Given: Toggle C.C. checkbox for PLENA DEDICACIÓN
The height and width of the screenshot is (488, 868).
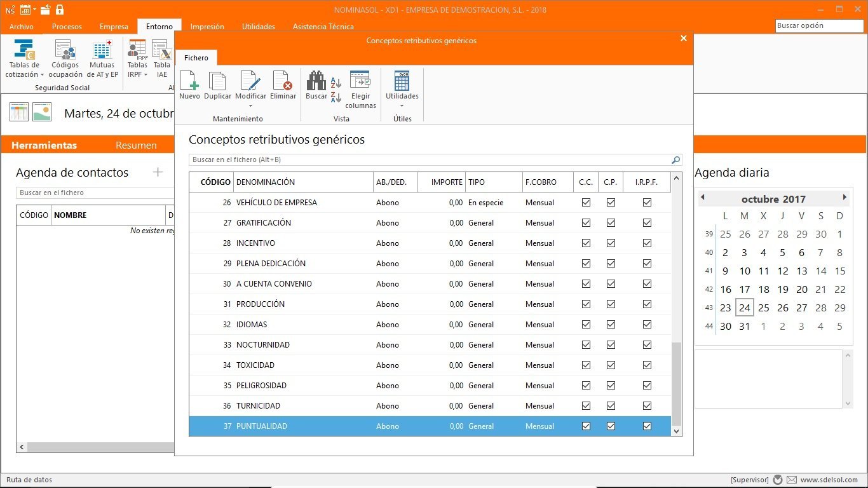Looking at the screenshot, I should pos(586,264).
